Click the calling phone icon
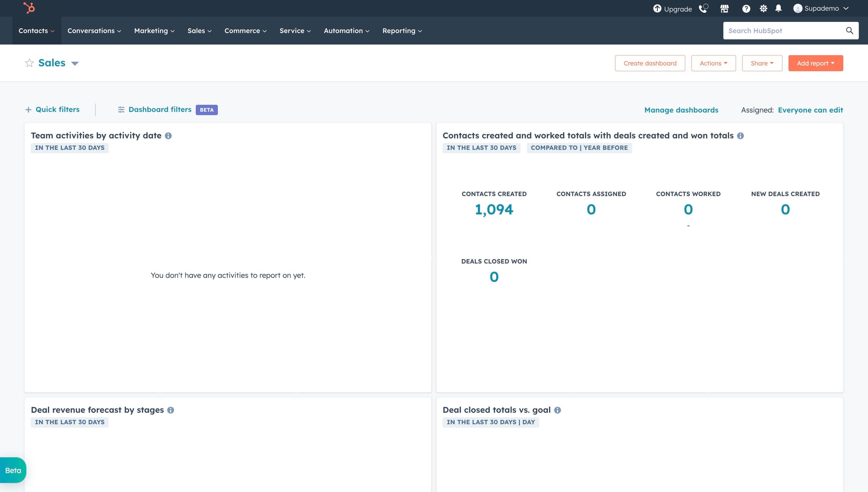This screenshot has width=868, height=492. (x=704, y=8)
